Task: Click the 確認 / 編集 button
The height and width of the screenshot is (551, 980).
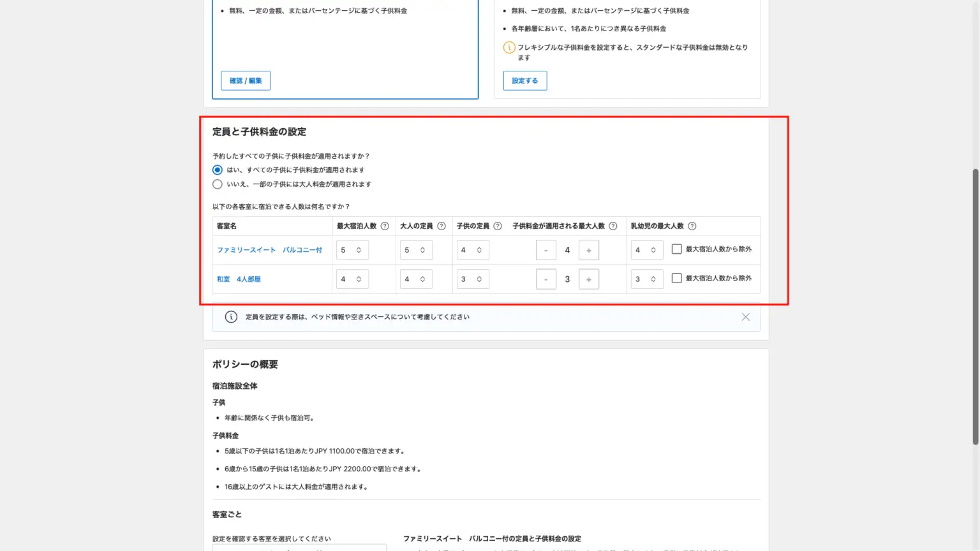Action: pyautogui.click(x=246, y=81)
